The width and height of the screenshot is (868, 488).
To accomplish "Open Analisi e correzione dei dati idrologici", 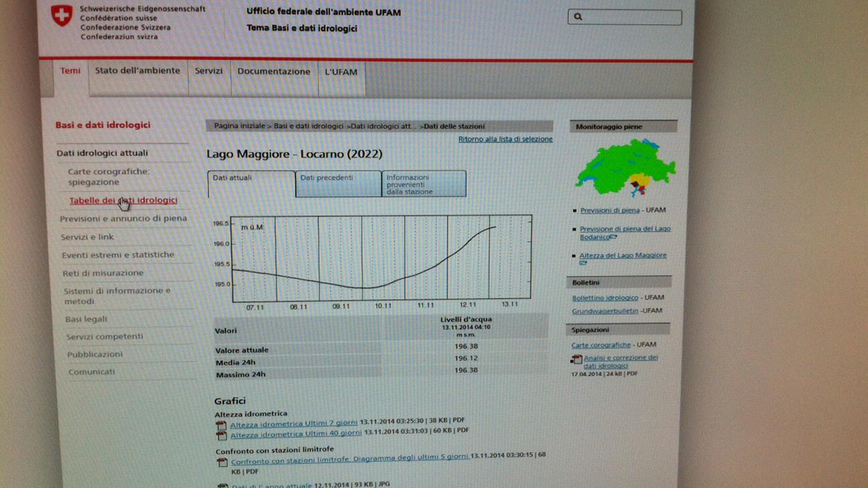I will tap(620, 362).
